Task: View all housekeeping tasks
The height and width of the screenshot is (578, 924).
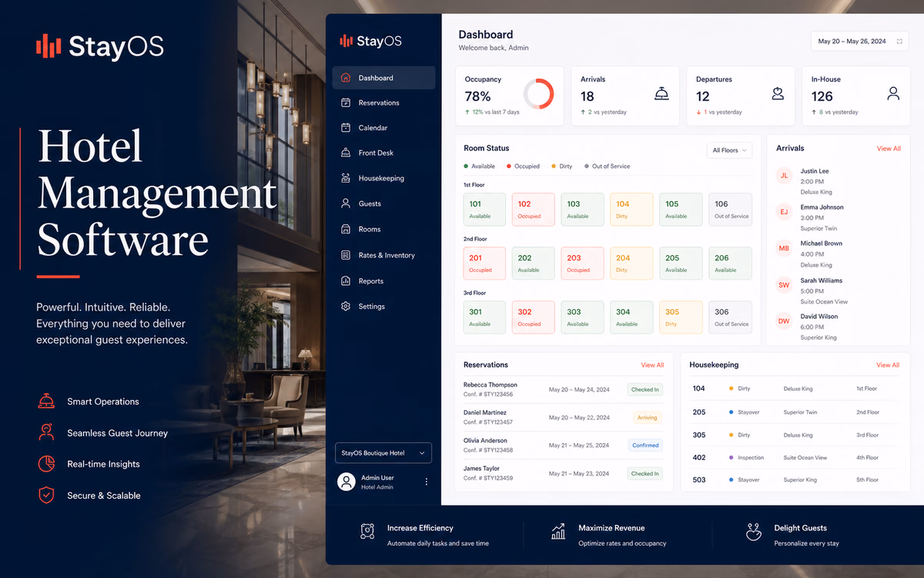Action: coord(888,365)
